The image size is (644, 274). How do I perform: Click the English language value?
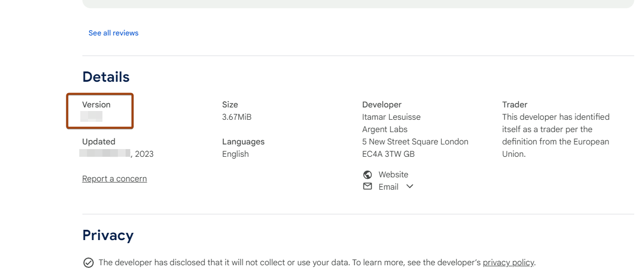(x=235, y=154)
